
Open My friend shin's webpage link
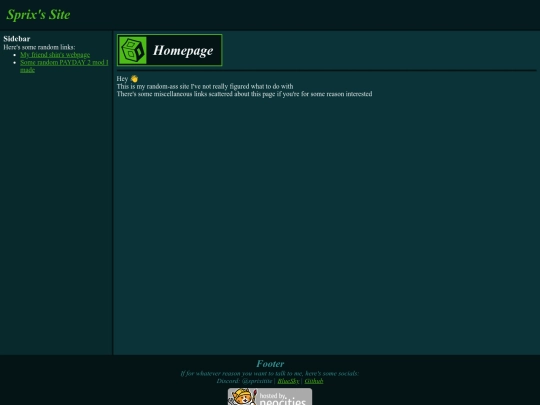click(x=55, y=55)
